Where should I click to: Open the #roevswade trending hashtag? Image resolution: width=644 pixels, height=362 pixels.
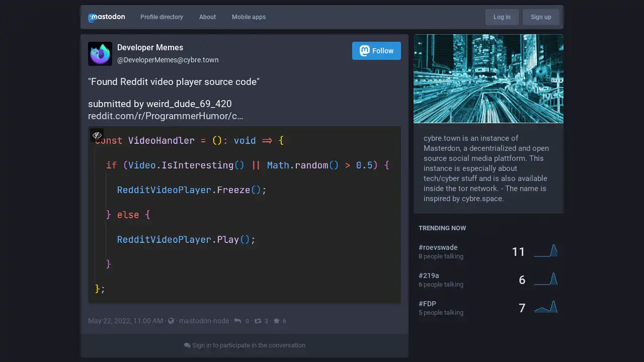point(438,247)
